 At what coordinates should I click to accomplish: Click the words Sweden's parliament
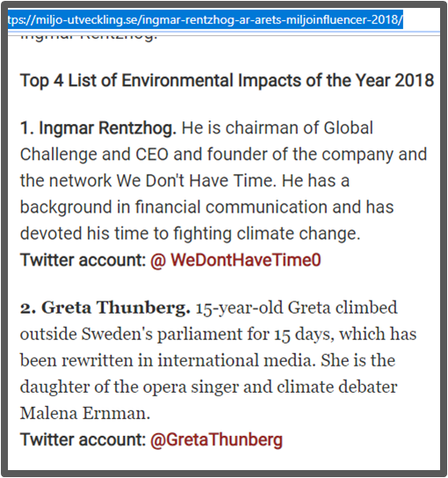(x=162, y=334)
